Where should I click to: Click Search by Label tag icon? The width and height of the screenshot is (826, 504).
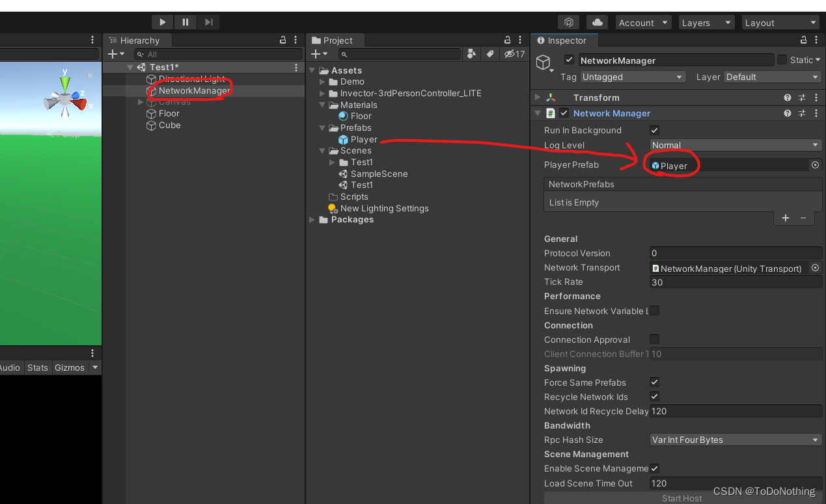tap(490, 54)
